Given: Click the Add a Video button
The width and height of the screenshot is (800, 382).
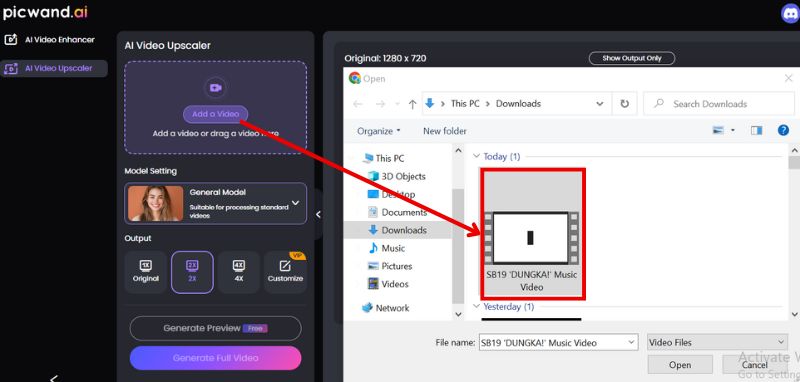Looking at the screenshot, I should (215, 114).
